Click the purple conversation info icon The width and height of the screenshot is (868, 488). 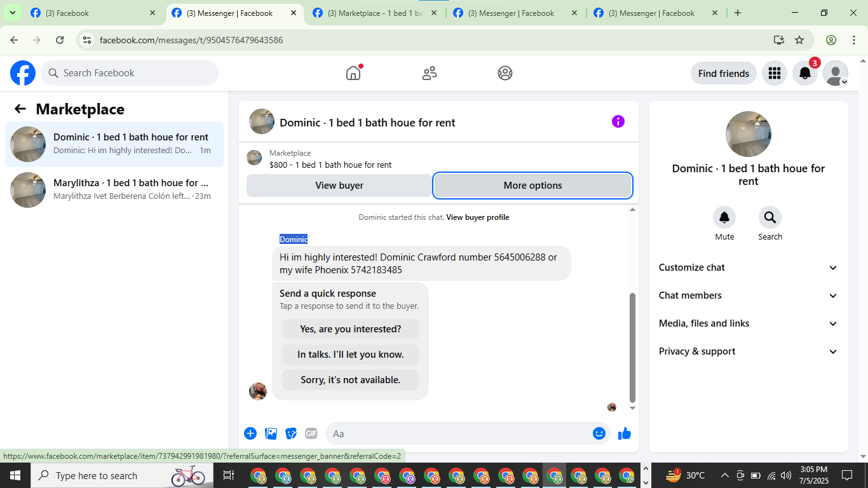click(x=618, y=121)
